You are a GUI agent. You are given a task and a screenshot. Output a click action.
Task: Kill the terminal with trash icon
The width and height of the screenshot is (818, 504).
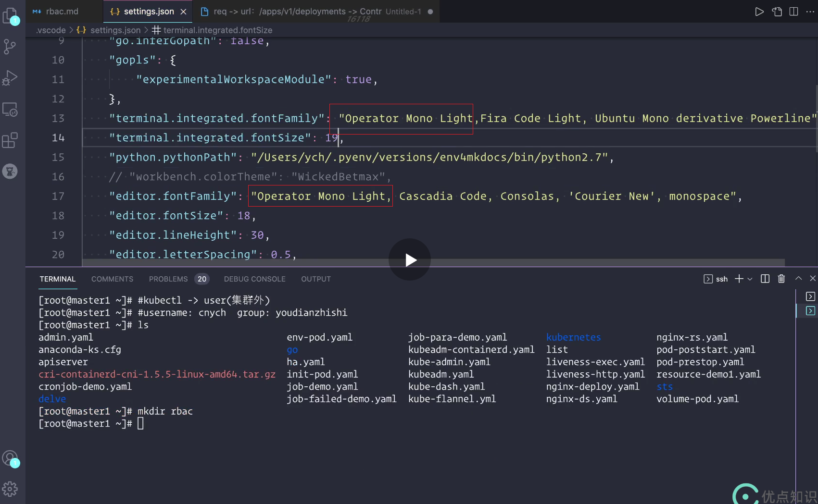point(781,279)
